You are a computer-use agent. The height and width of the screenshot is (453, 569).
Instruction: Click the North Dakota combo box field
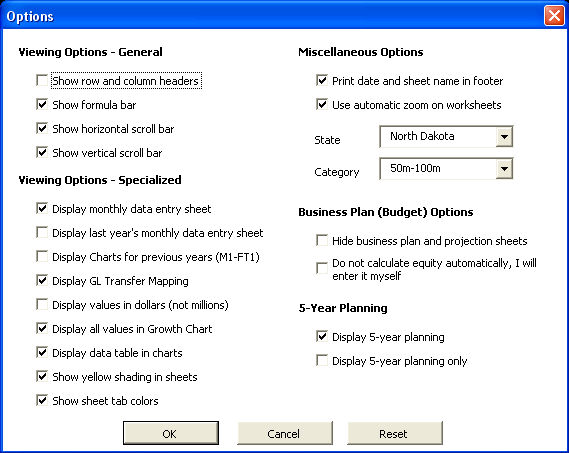click(446, 137)
